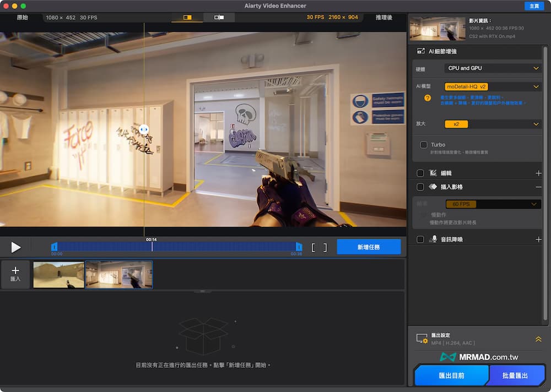Click the export settings monitor gear icon

tap(422, 339)
